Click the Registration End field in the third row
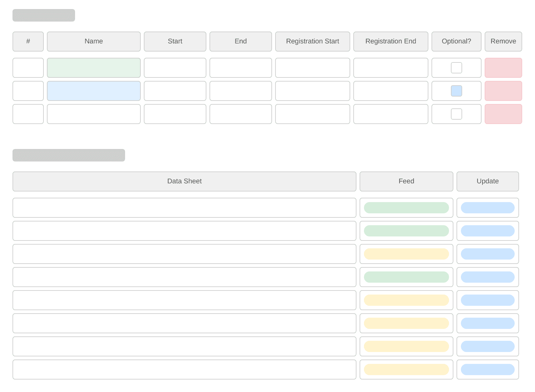Screen dimensions: 535x392 (391, 114)
